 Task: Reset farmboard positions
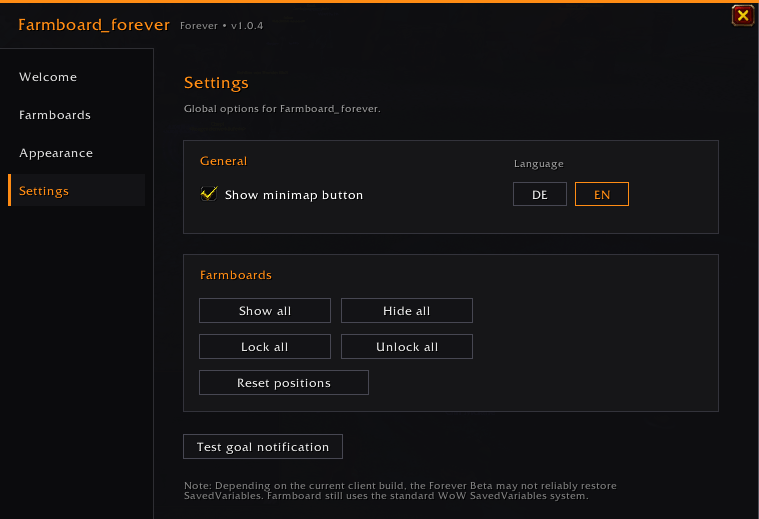pos(284,382)
